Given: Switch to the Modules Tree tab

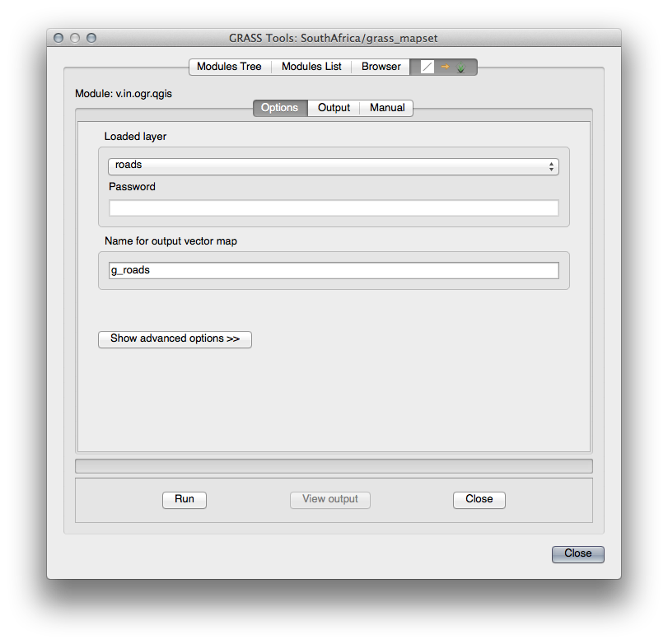Looking at the screenshot, I should click(x=229, y=67).
